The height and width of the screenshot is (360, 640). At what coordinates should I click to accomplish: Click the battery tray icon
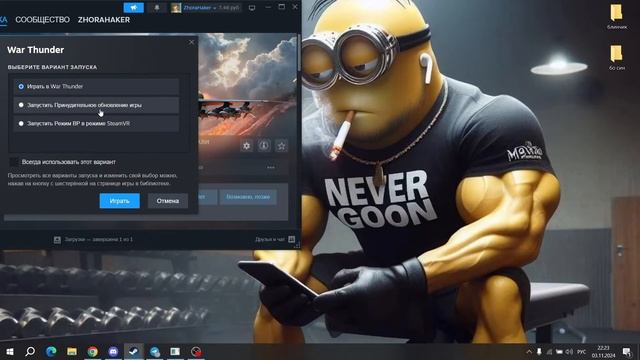(559, 351)
